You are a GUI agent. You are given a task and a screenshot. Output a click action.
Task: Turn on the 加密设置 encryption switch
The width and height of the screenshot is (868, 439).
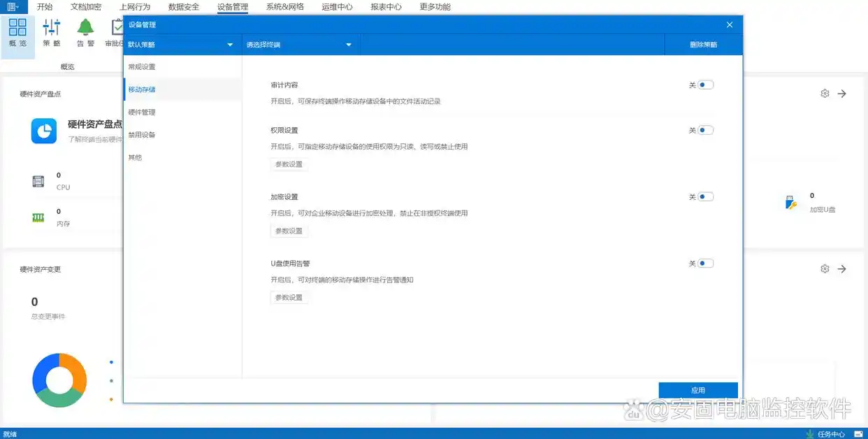[704, 196]
